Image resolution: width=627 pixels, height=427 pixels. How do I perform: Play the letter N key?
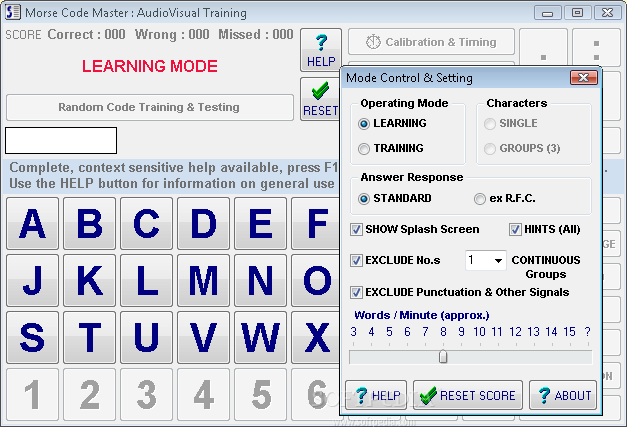(x=260, y=281)
